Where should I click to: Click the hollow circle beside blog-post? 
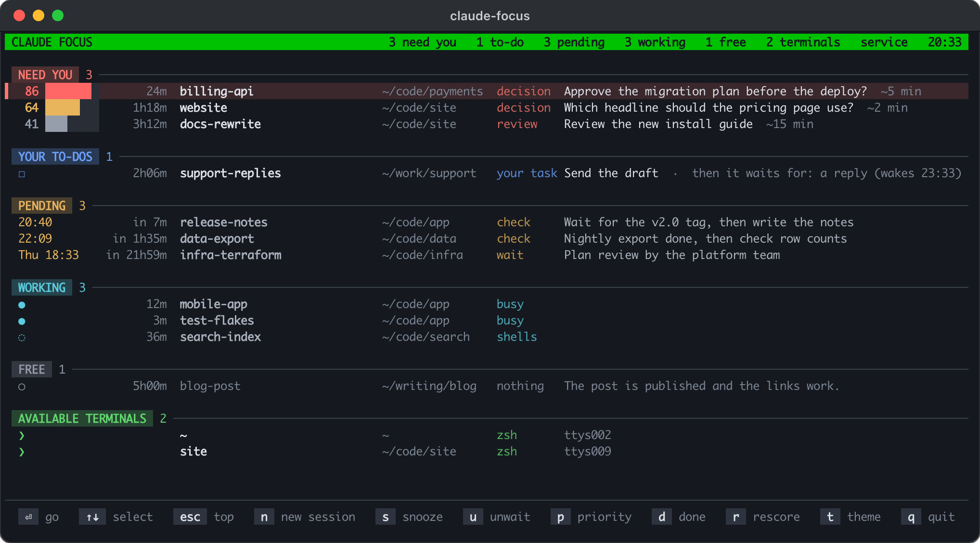[22, 387]
